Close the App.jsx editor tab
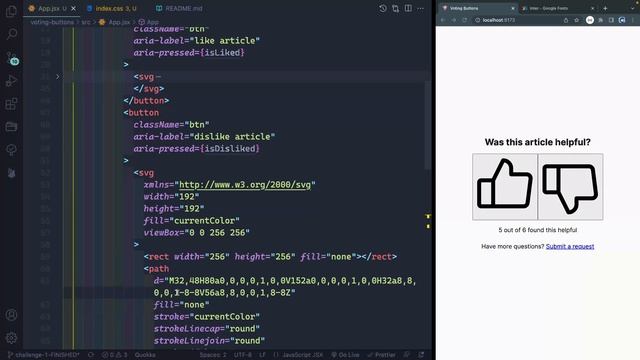This screenshot has width=640, height=360. pos(73,8)
